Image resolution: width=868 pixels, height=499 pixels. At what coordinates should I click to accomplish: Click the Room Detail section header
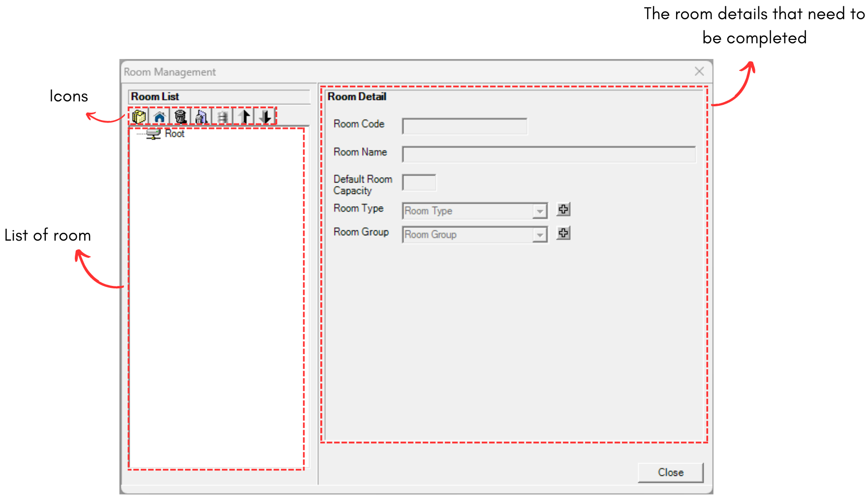358,96
